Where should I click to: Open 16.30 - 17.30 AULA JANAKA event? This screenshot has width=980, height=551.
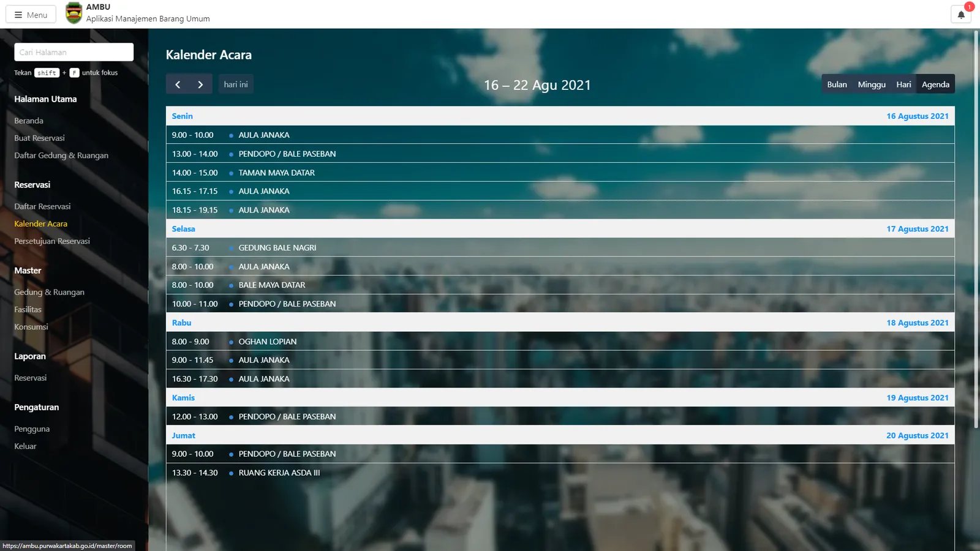point(560,379)
